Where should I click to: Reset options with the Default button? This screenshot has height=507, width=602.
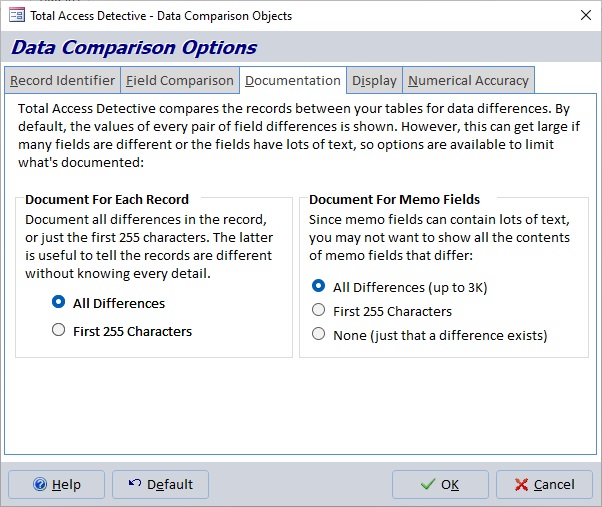point(160,484)
